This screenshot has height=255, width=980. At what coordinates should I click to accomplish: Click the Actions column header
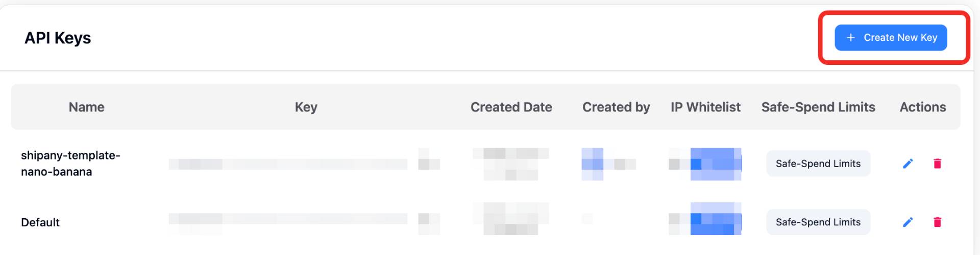[922, 107]
